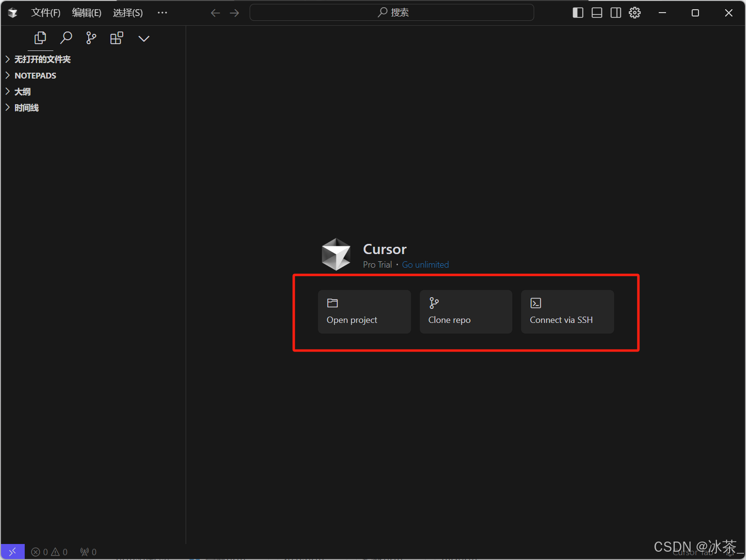Open the 选择(S) menu

coord(128,13)
